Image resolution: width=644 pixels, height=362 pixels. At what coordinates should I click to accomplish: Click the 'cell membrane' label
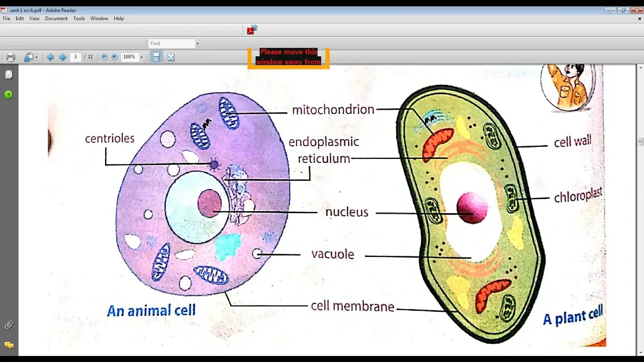(x=352, y=306)
